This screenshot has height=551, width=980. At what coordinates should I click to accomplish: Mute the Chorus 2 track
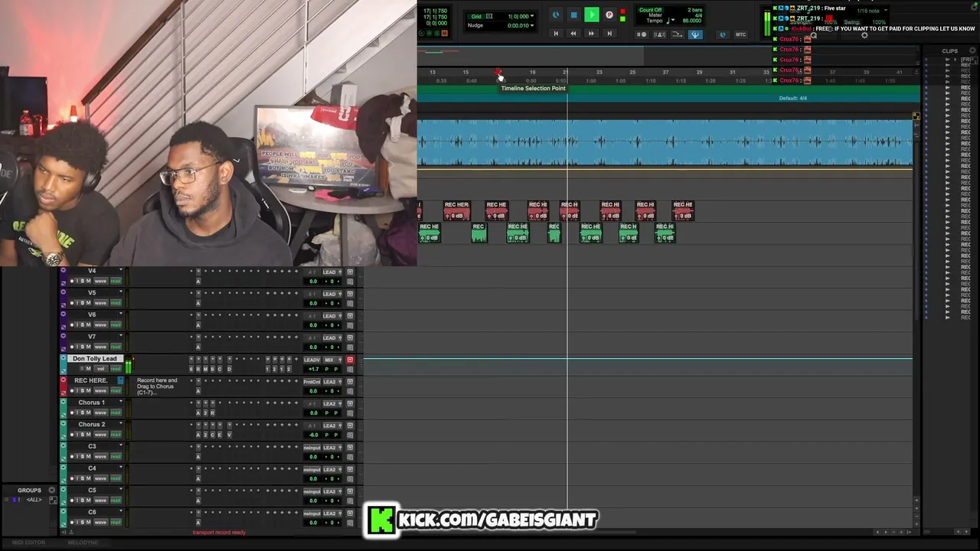(x=88, y=435)
